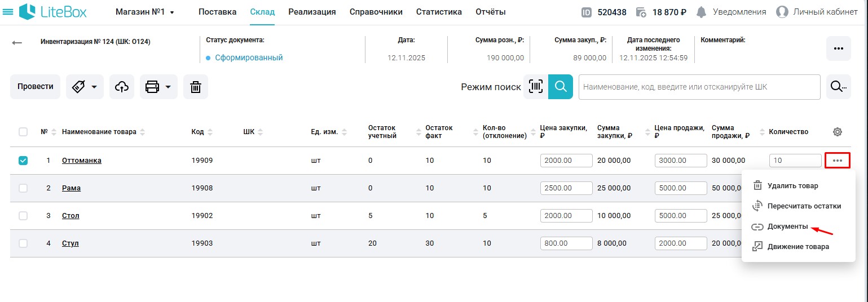Click the product search input field
868x302 pixels.
(x=699, y=87)
